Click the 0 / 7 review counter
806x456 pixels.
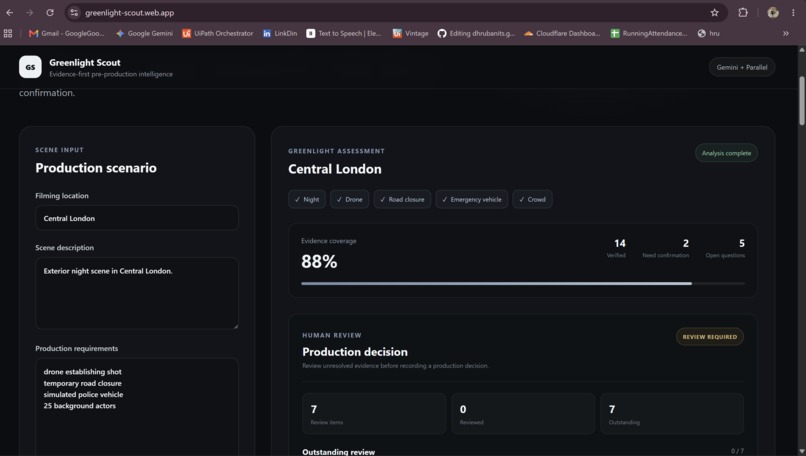(x=737, y=451)
